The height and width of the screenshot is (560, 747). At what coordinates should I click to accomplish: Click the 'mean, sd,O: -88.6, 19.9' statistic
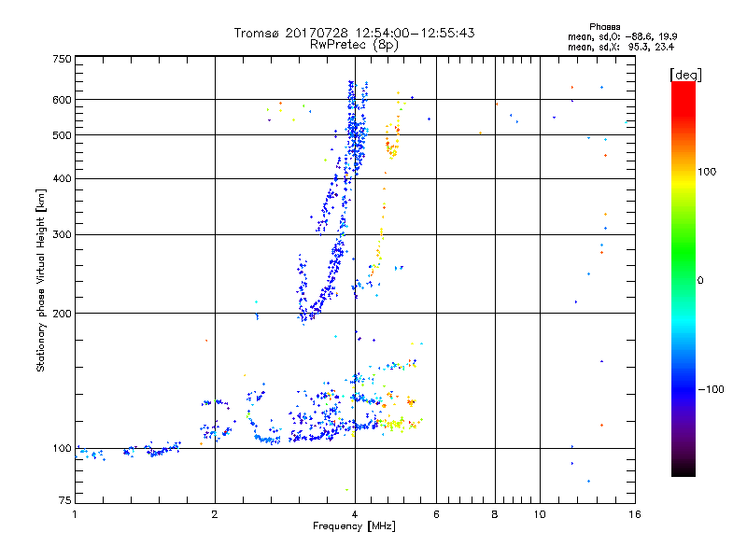622,36
